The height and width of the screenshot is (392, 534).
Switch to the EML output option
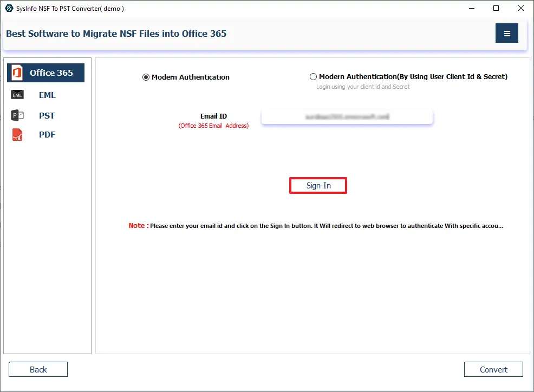(x=47, y=95)
